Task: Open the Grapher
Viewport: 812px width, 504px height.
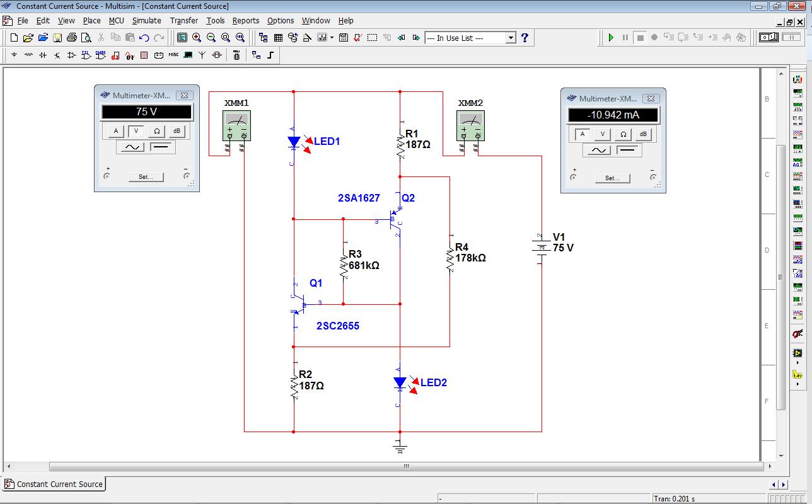Action: [322, 38]
